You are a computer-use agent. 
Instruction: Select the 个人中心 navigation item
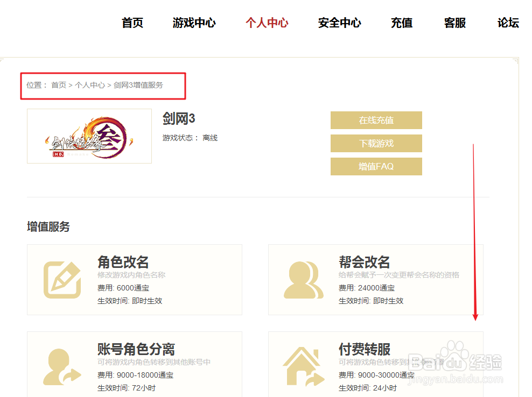tap(267, 23)
